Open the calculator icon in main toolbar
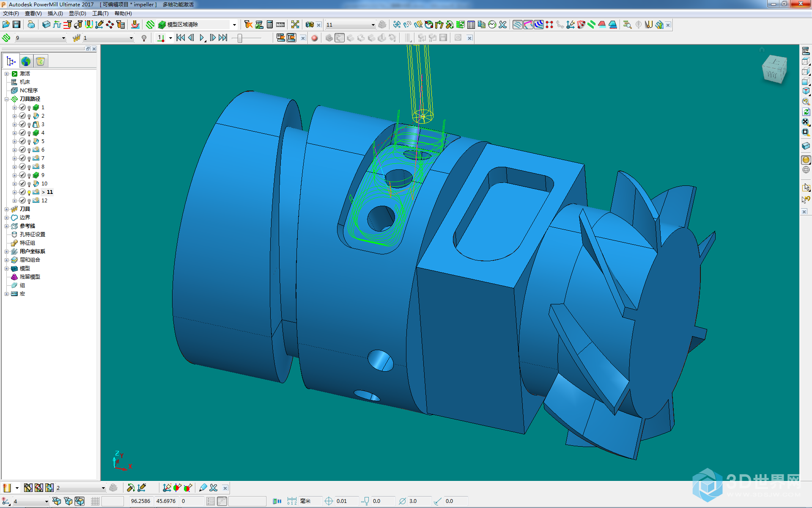This screenshot has height=508, width=812. coord(270,25)
